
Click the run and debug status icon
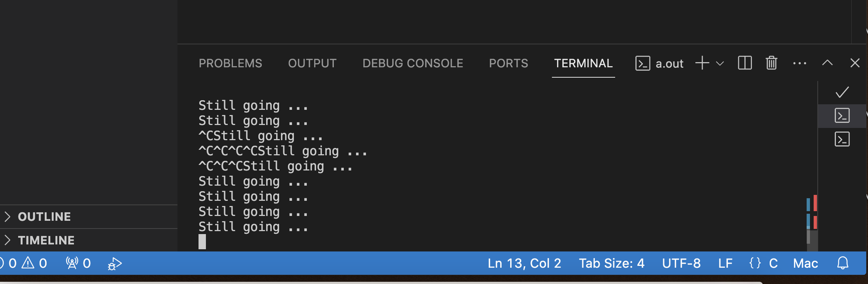coord(115,264)
